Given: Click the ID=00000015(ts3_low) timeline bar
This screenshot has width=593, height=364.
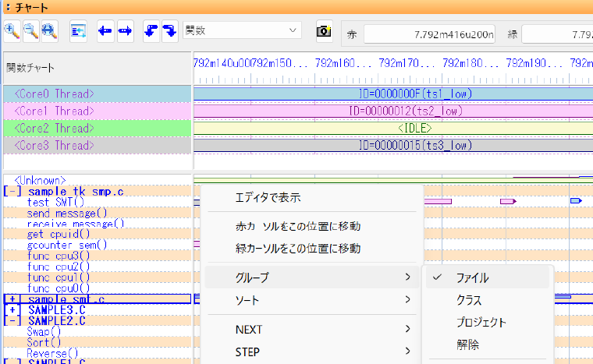Looking at the screenshot, I should [393, 146].
